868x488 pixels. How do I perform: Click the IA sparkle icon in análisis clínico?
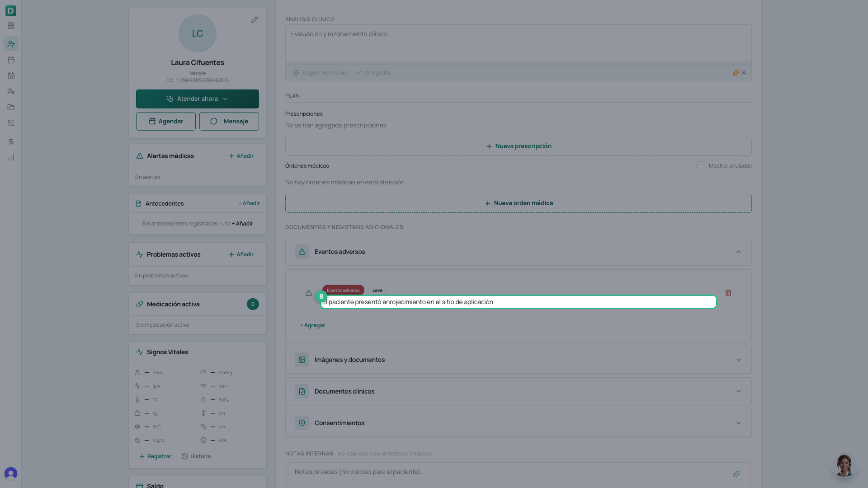739,73
